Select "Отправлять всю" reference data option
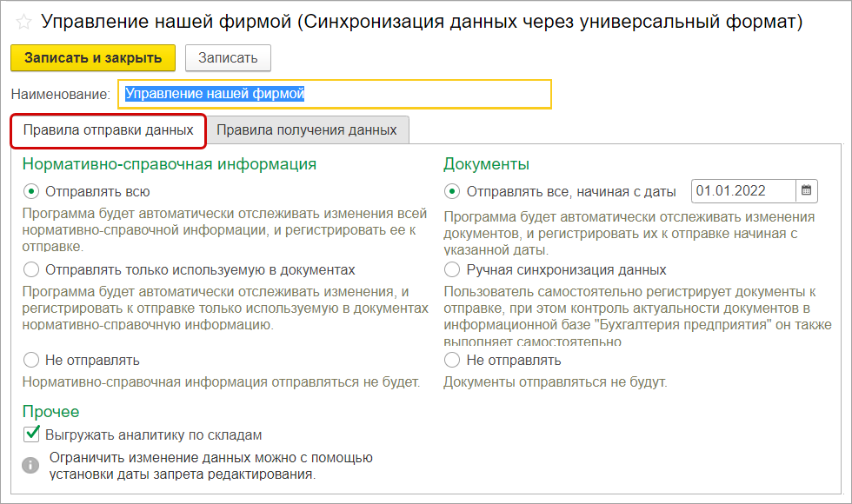This screenshot has width=852, height=504. point(31,191)
